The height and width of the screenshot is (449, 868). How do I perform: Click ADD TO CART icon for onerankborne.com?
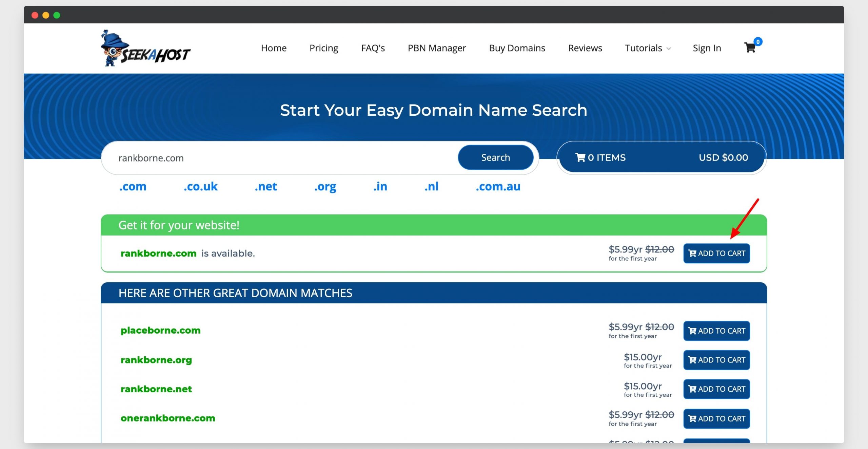point(716,417)
